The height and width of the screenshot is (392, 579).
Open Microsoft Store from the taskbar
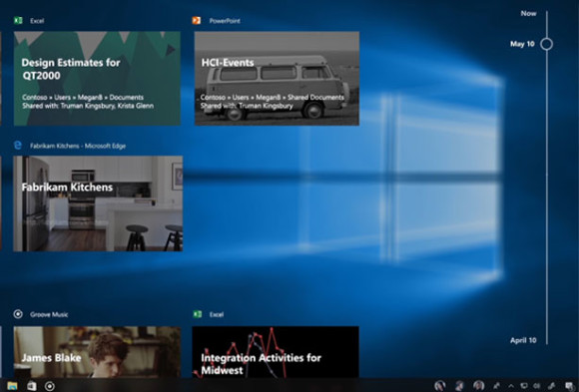click(32, 386)
